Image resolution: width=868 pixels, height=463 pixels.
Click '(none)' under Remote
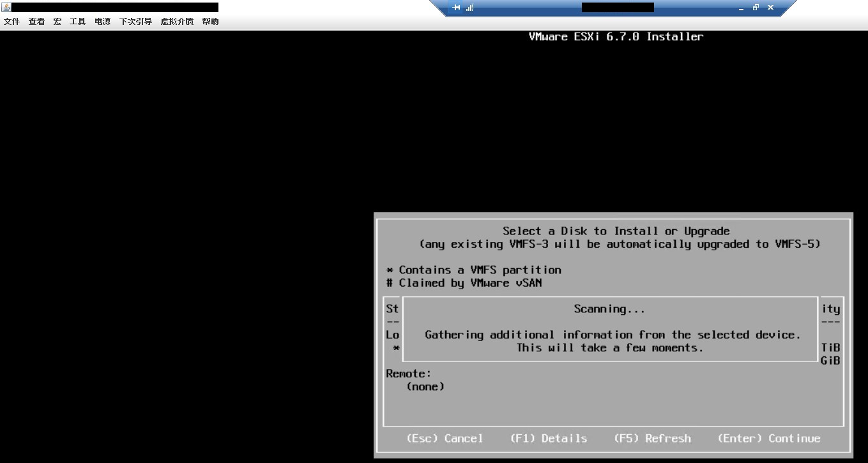tap(425, 386)
